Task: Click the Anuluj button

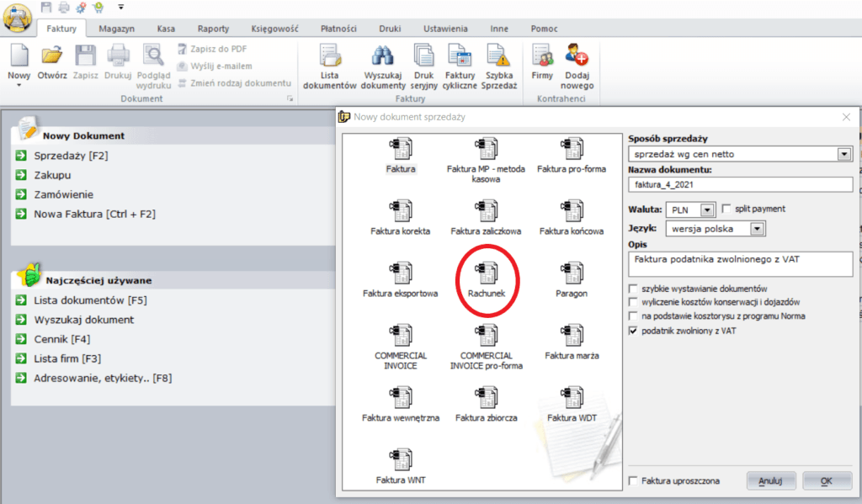Action: coord(771,480)
